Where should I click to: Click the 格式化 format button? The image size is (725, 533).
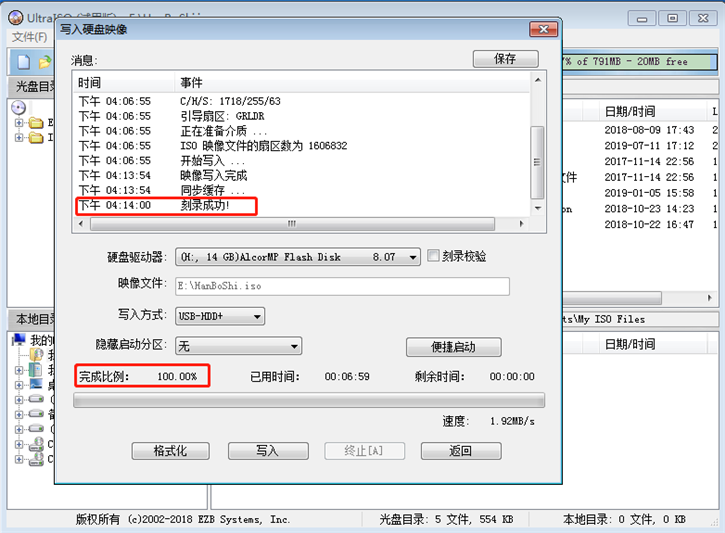[171, 451]
